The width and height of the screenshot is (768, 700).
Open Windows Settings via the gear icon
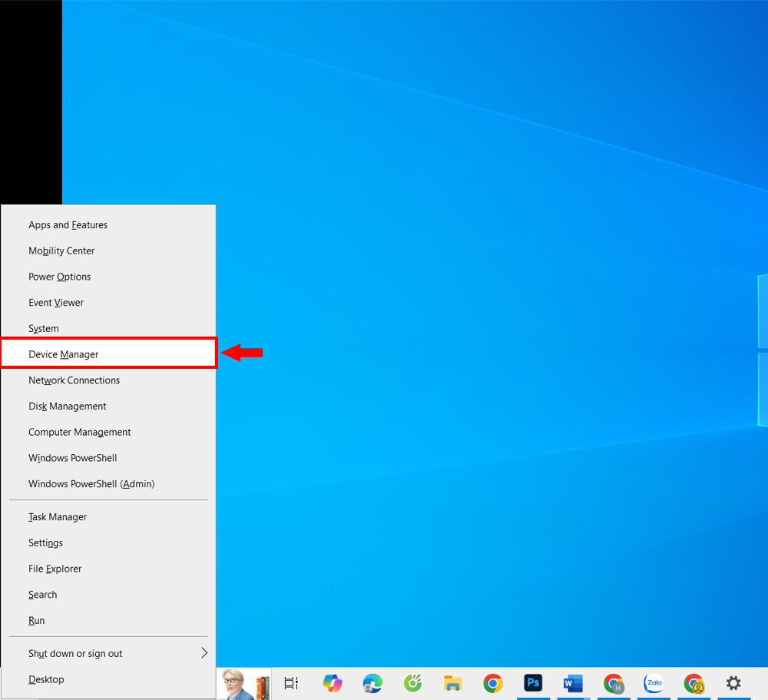pyautogui.click(x=733, y=683)
